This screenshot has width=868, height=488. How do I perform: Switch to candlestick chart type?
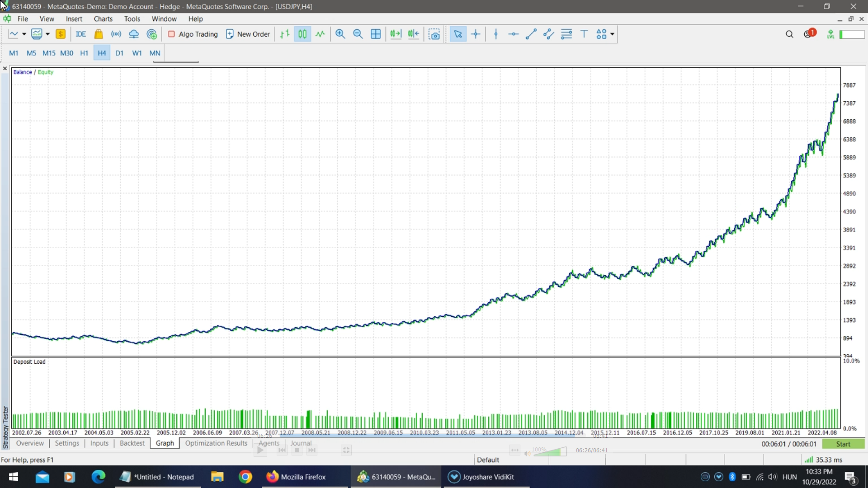click(x=302, y=34)
